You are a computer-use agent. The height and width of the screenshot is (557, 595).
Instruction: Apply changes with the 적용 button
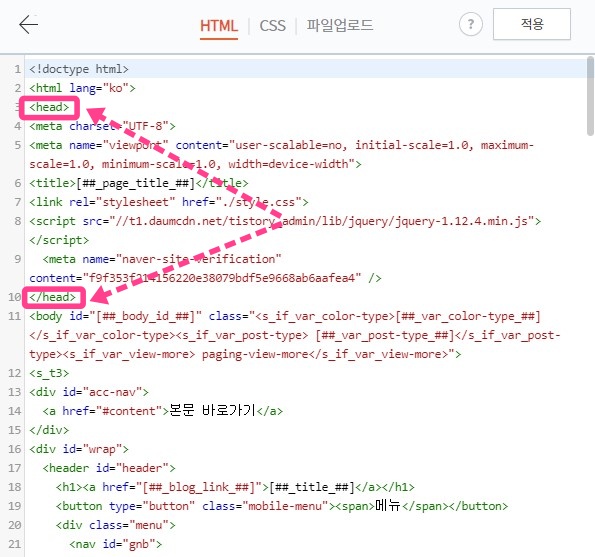(532, 24)
